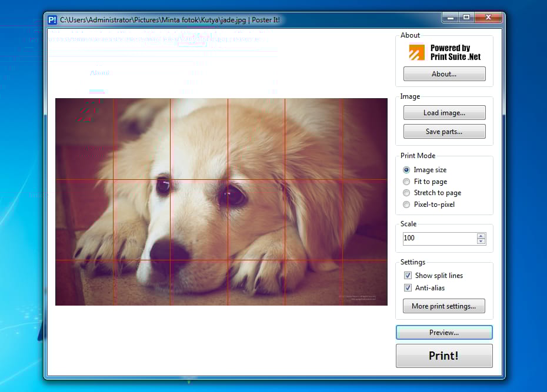Toggle the Show split lines checkbox
The height and width of the screenshot is (392, 547).
[408, 275]
